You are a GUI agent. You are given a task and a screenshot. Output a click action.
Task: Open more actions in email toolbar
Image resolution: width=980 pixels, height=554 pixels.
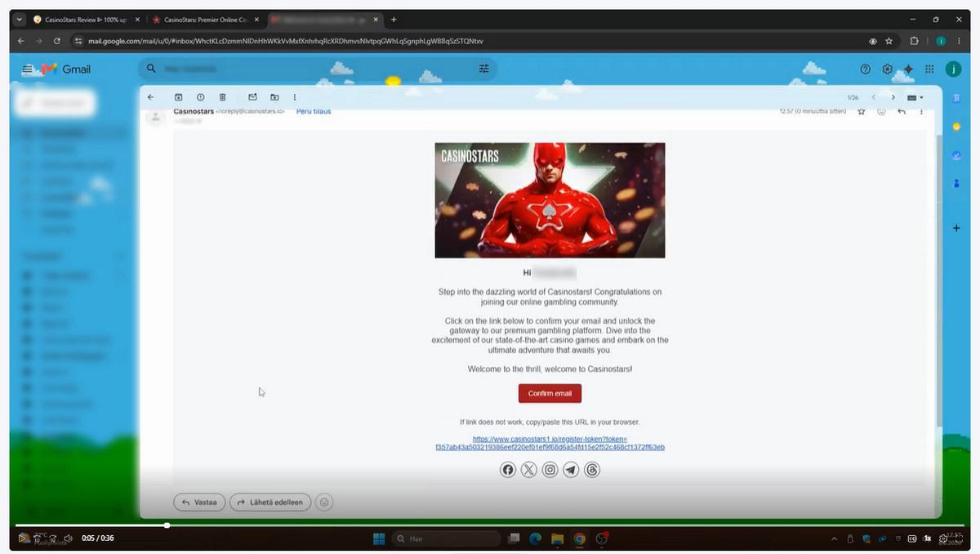point(295,97)
